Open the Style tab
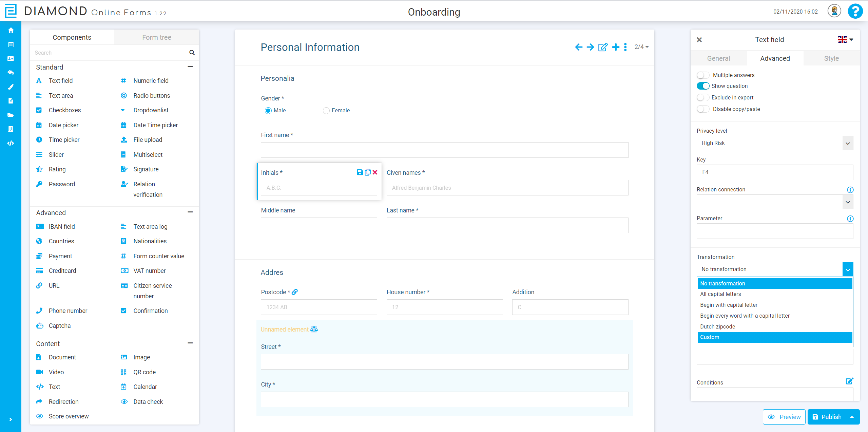The width and height of the screenshot is (868, 432). pyautogui.click(x=831, y=58)
